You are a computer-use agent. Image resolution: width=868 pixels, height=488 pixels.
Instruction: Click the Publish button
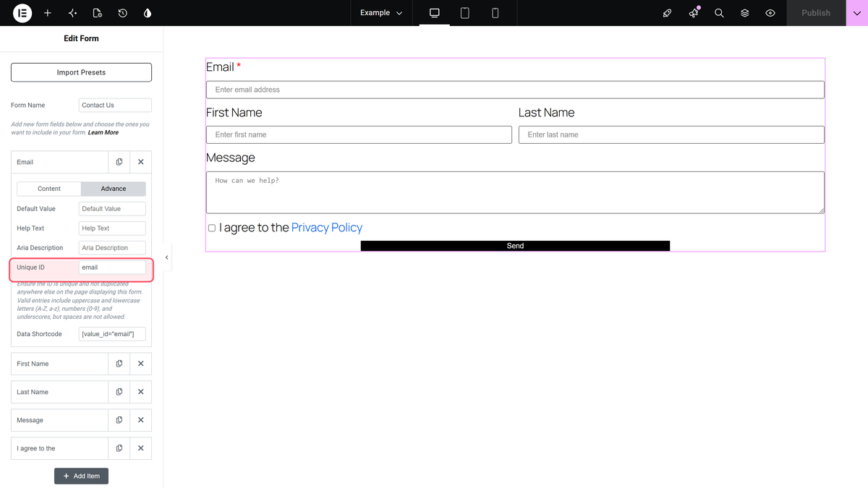816,13
